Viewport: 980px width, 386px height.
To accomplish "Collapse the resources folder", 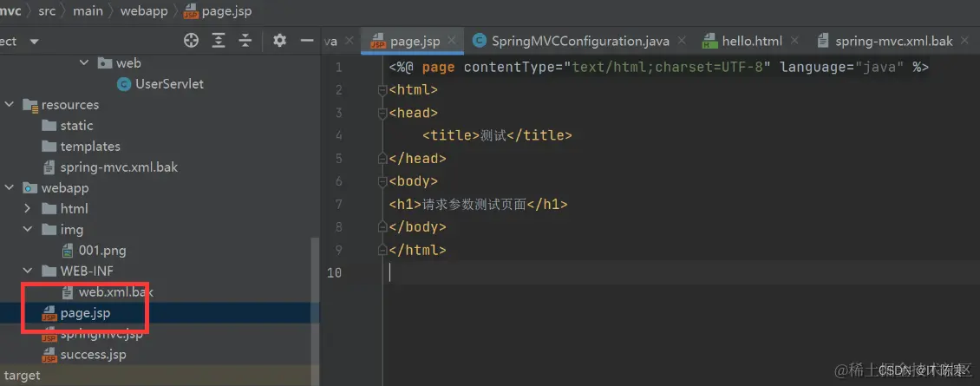I will (x=10, y=104).
